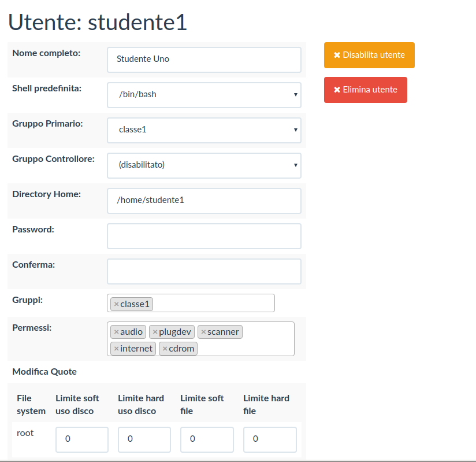The width and height of the screenshot is (476, 462).
Task: Select the root Limite soft file field
Action: coord(207,439)
